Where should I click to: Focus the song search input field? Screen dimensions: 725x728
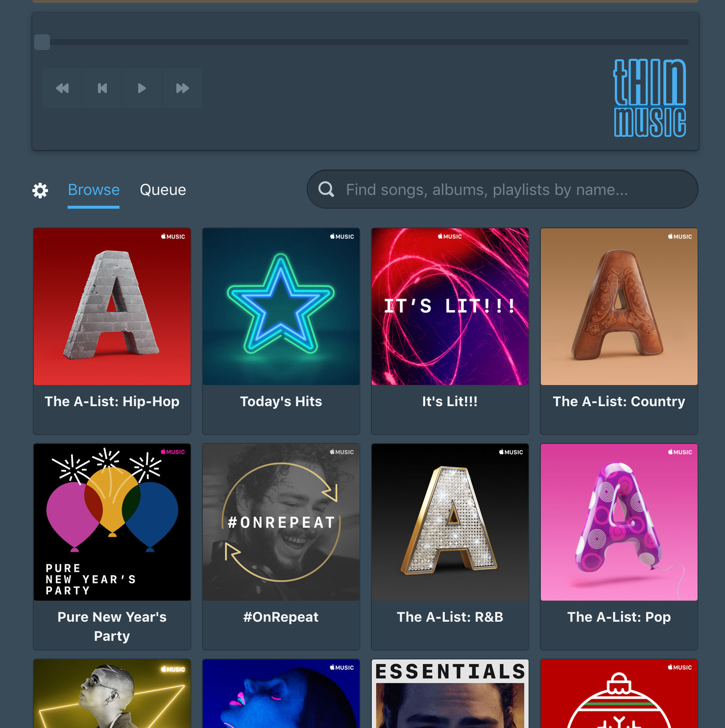503,189
